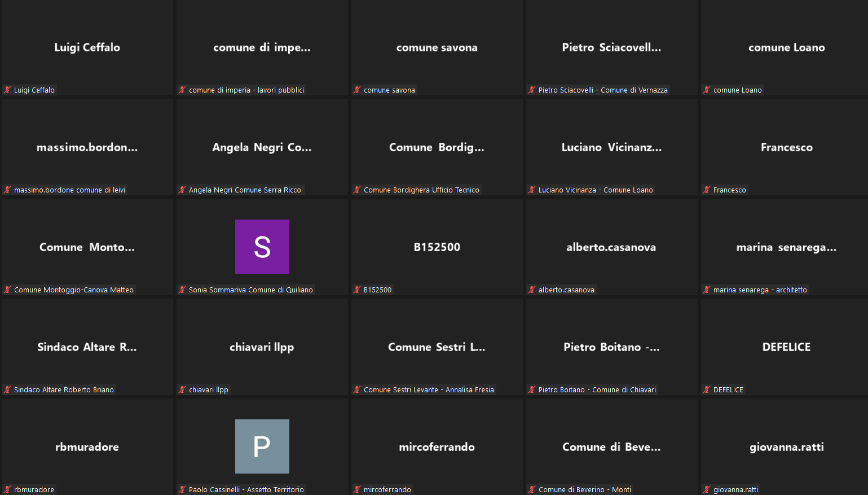Select the large 'Comune Bordig...' tile name

tap(437, 147)
